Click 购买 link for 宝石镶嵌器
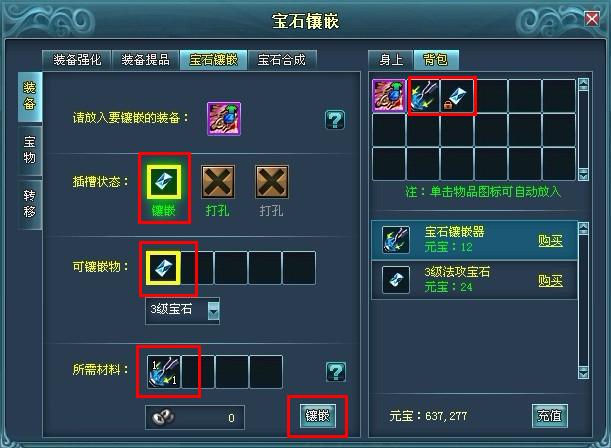Image resolution: width=611 pixels, height=448 pixels. point(550,240)
